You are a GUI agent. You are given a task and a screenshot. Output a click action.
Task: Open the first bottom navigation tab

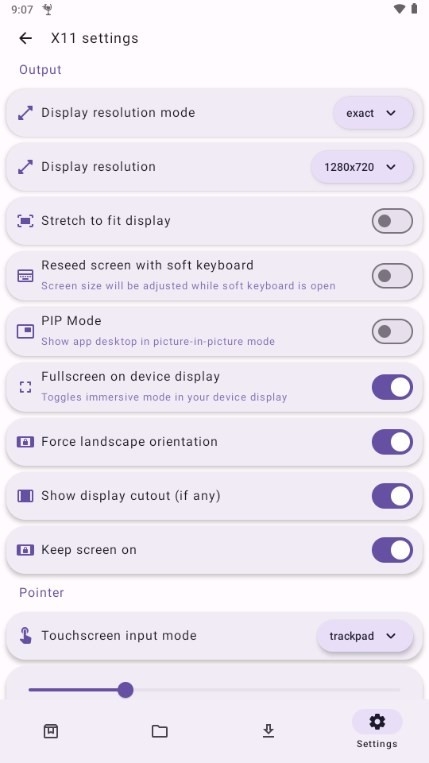[51, 731]
